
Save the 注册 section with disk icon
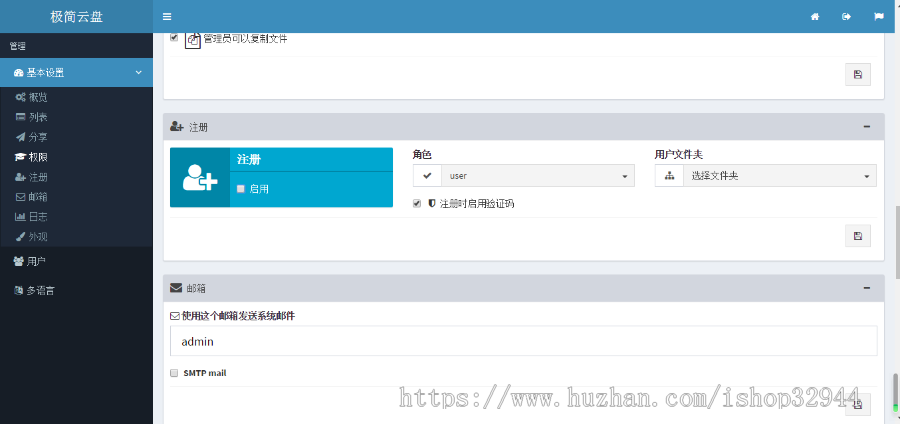click(x=858, y=236)
